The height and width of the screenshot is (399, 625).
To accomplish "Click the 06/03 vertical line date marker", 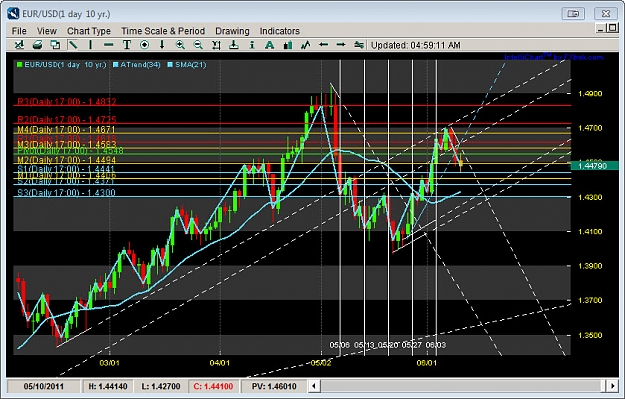I will click(436, 345).
